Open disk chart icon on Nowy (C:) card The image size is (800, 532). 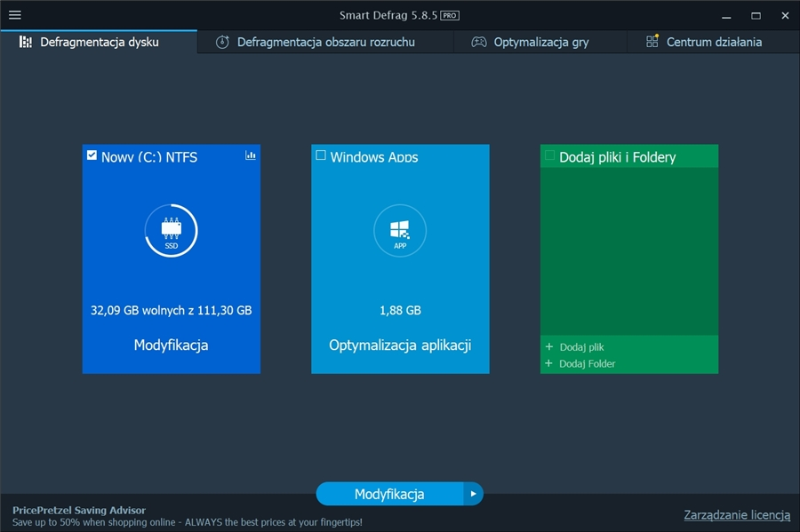pyautogui.click(x=251, y=155)
